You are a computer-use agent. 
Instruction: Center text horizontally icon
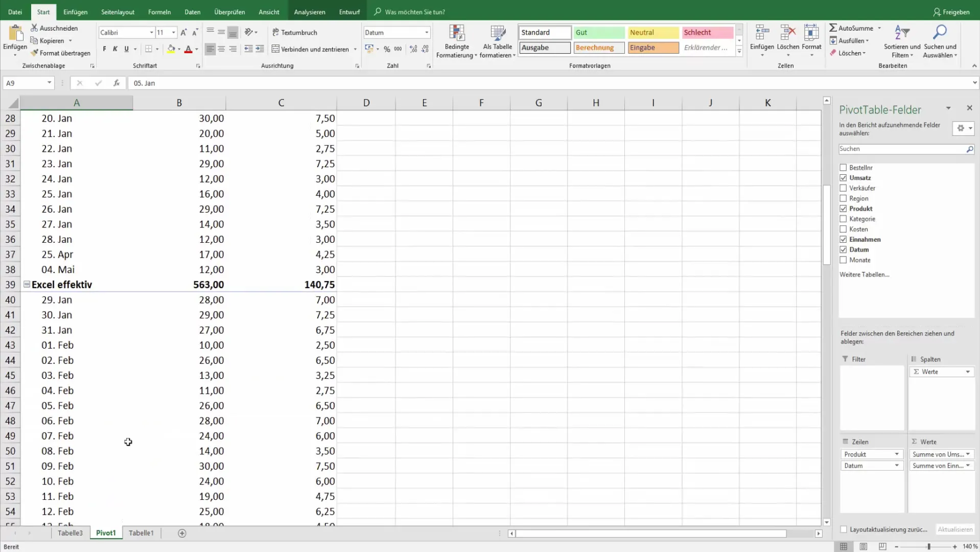(221, 49)
